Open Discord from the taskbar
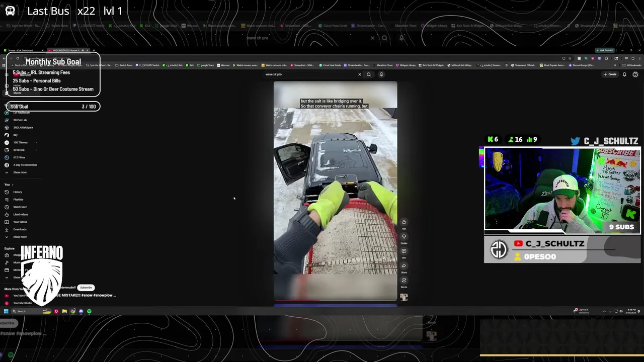 coord(81,311)
